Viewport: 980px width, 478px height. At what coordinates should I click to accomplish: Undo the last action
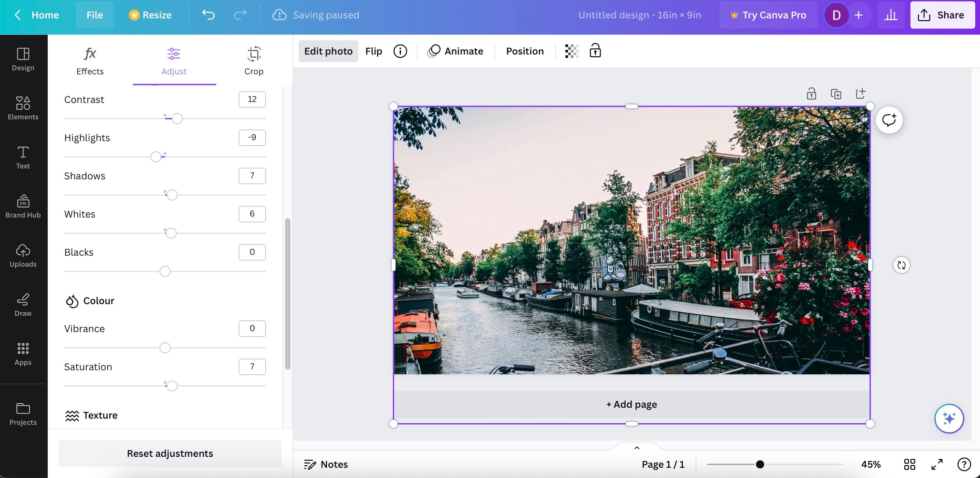(x=208, y=15)
